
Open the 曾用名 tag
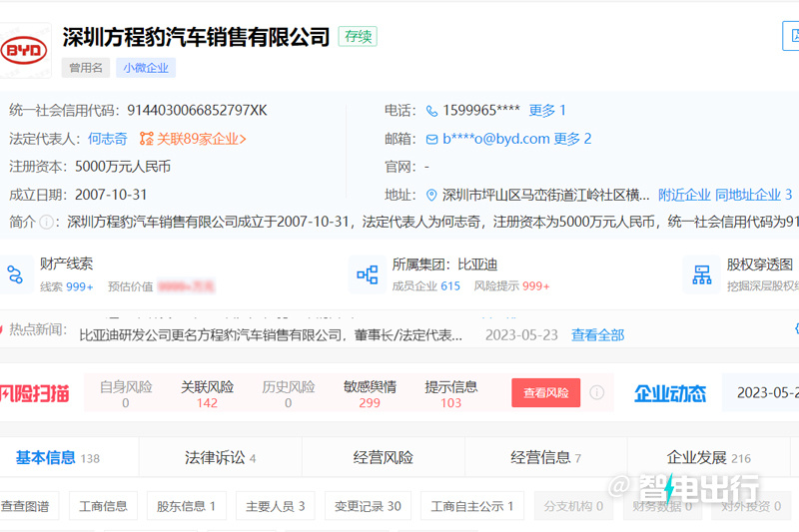coord(86,68)
